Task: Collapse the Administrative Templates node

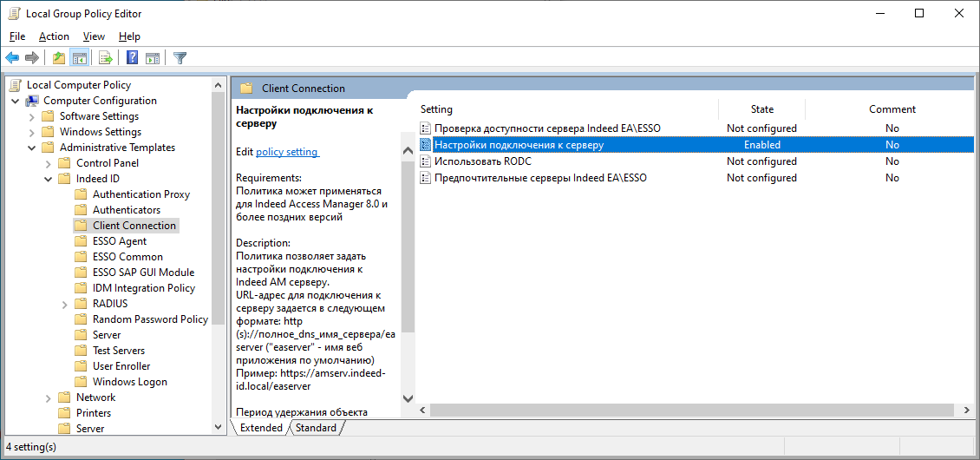Action: pos(32,148)
